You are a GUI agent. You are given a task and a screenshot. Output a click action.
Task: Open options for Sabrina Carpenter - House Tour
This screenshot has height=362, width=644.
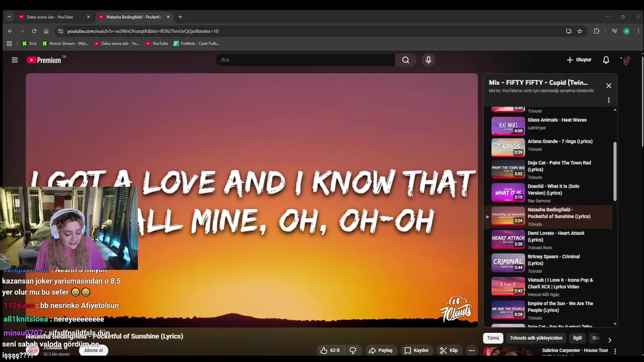coord(615,351)
